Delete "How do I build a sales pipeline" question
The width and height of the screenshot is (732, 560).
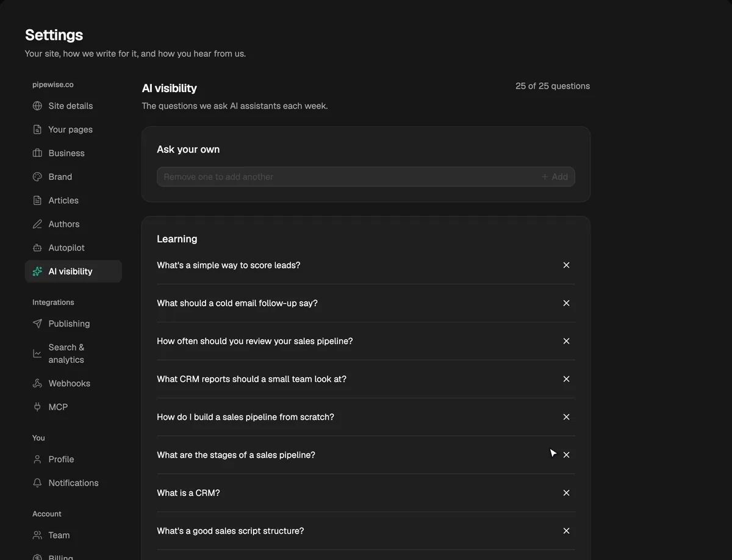click(x=566, y=417)
